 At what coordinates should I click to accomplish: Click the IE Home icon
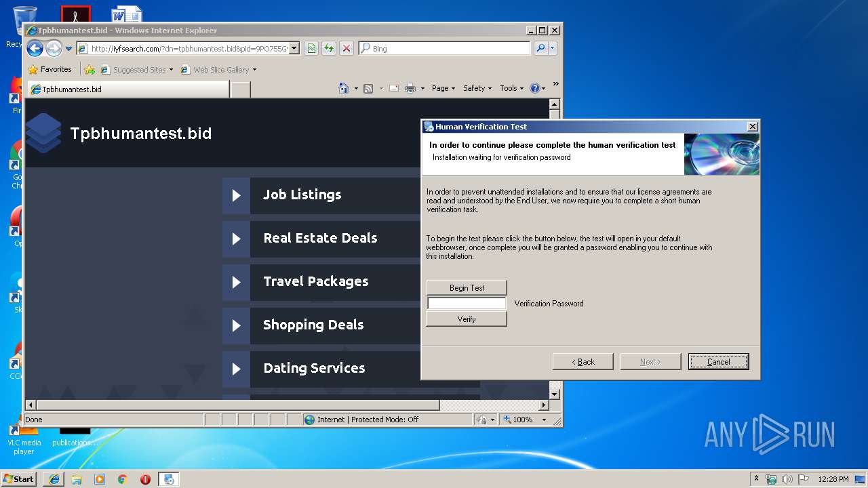[344, 88]
